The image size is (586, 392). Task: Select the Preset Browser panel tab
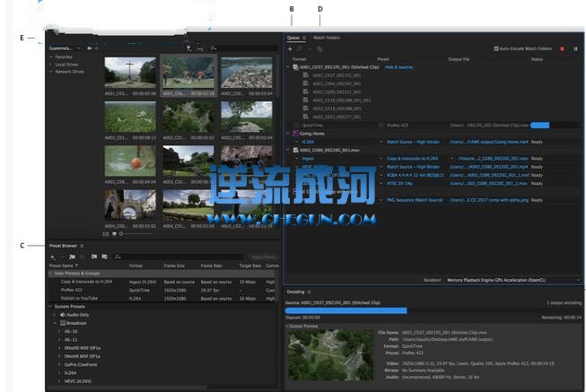click(63, 246)
